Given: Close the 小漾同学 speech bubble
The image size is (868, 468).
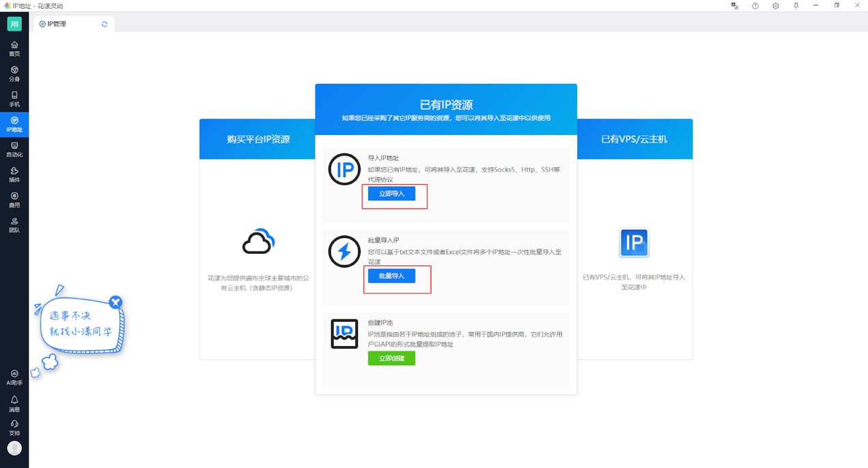Looking at the screenshot, I should pos(116,302).
